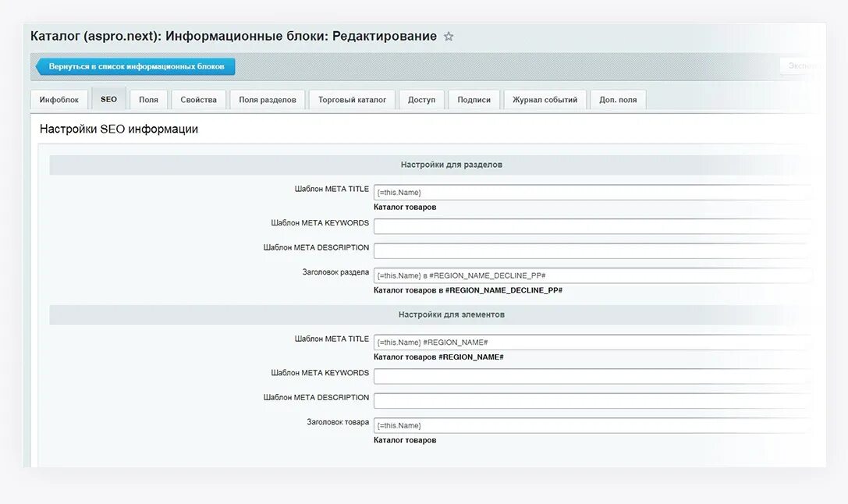Click the star to favorite this admin page
Screen dimensions: 848x504
[449, 36]
